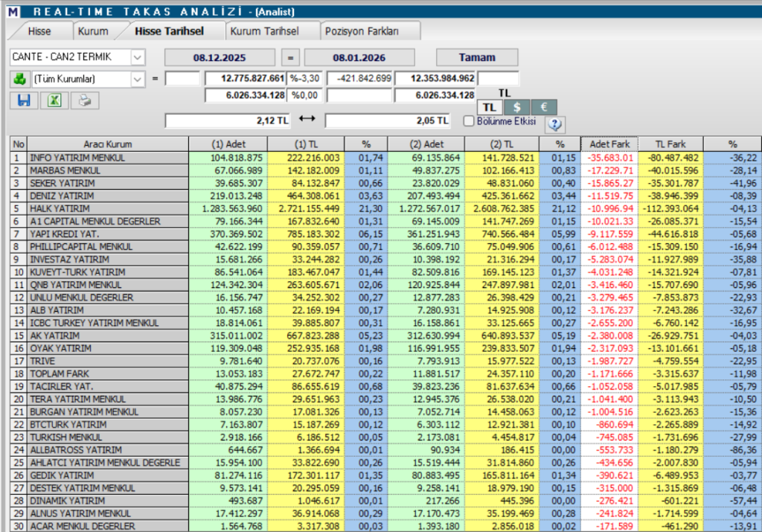Click the -112.393.064 TL Fark cell
This screenshot has height=532, width=762.
pyautogui.click(x=670, y=208)
